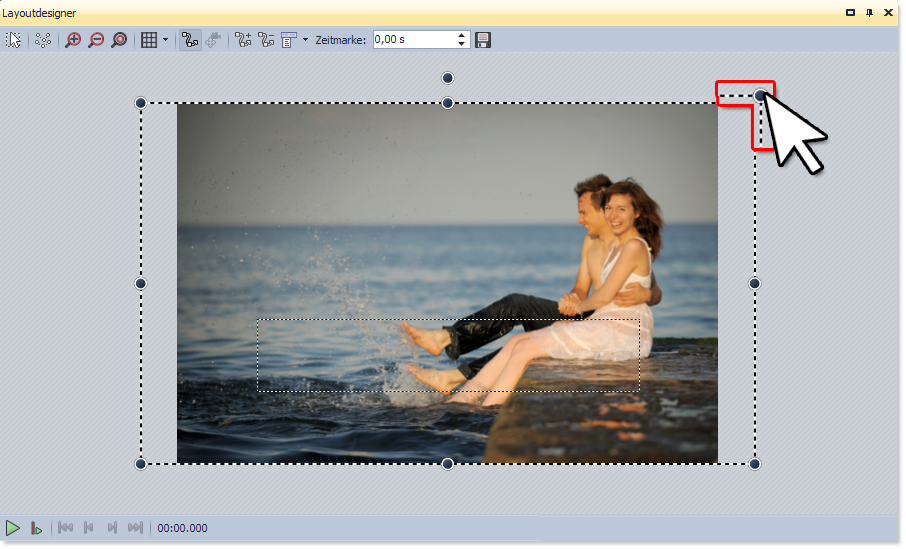This screenshot has height=549, width=906.
Task: Click the rotation handle above the frame
Action: coord(448,78)
